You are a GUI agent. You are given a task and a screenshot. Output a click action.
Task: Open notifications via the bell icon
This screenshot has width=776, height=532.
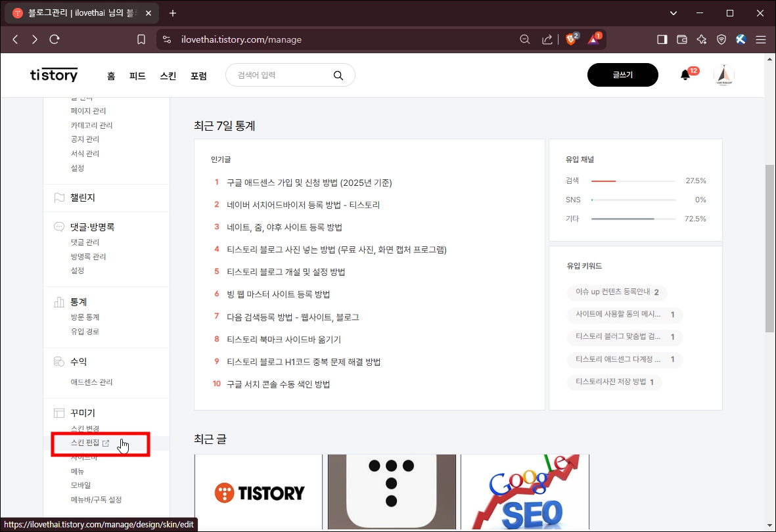coord(684,75)
